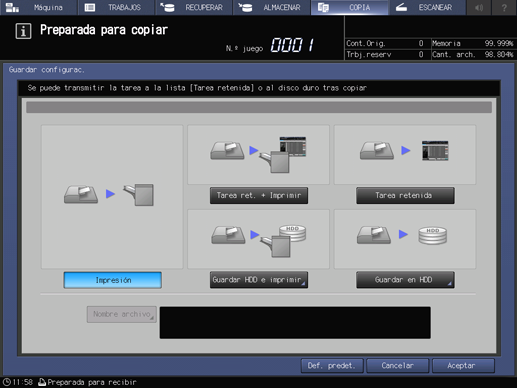The width and height of the screenshot is (517, 388).
Task: Click the RECUPERAR disk icon
Action: point(167,7)
